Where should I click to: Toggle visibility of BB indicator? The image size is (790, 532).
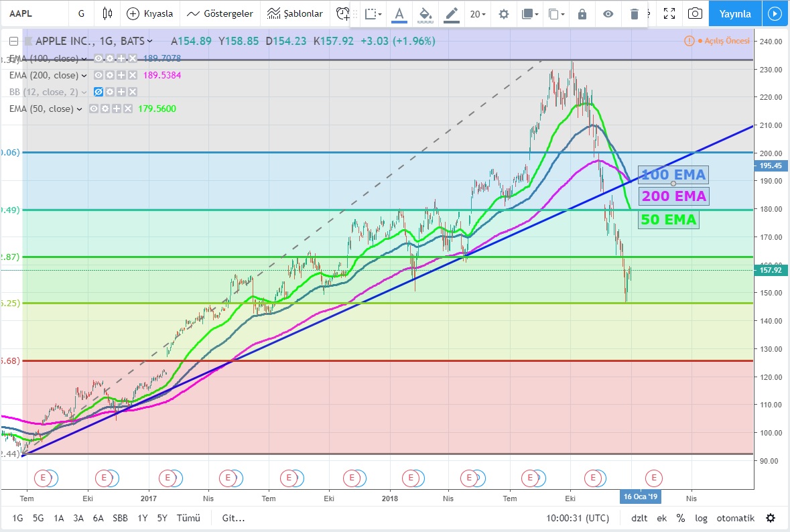tap(98, 92)
